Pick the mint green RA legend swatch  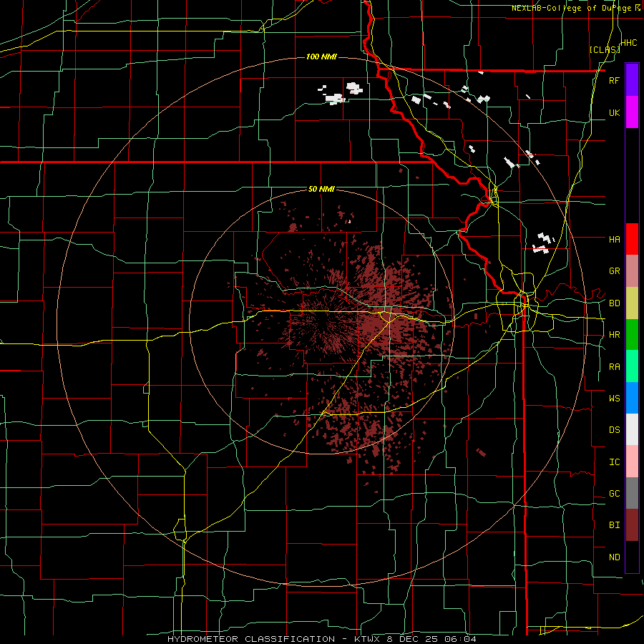(632, 366)
